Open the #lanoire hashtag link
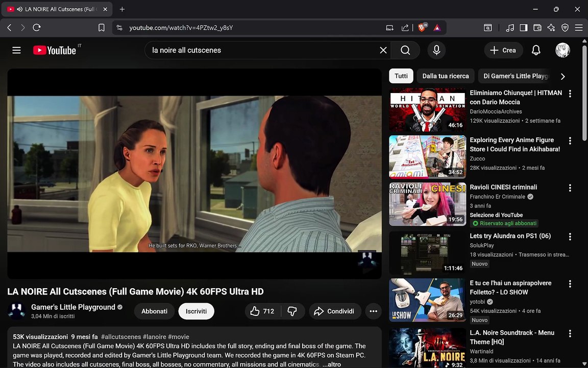Viewport: 588px width, 368px height. tap(155, 337)
